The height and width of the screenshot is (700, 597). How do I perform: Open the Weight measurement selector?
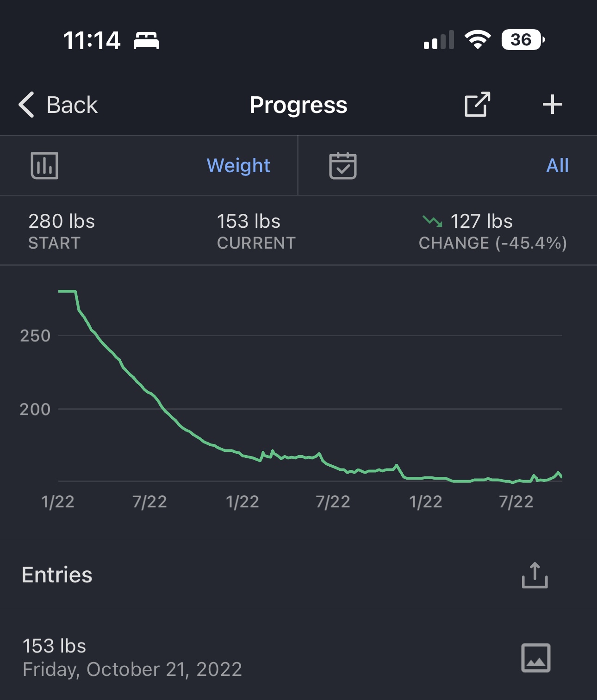pyautogui.click(x=238, y=165)
